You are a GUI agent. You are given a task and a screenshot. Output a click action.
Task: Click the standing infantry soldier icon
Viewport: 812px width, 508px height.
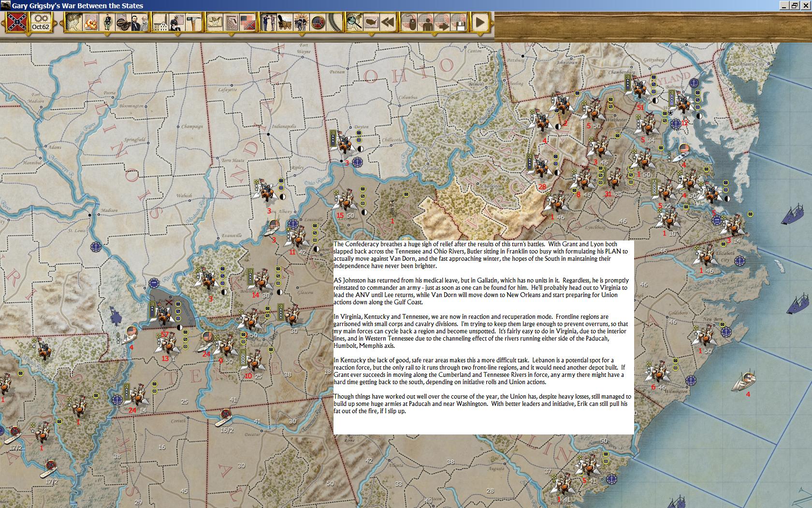click(107, 22)
